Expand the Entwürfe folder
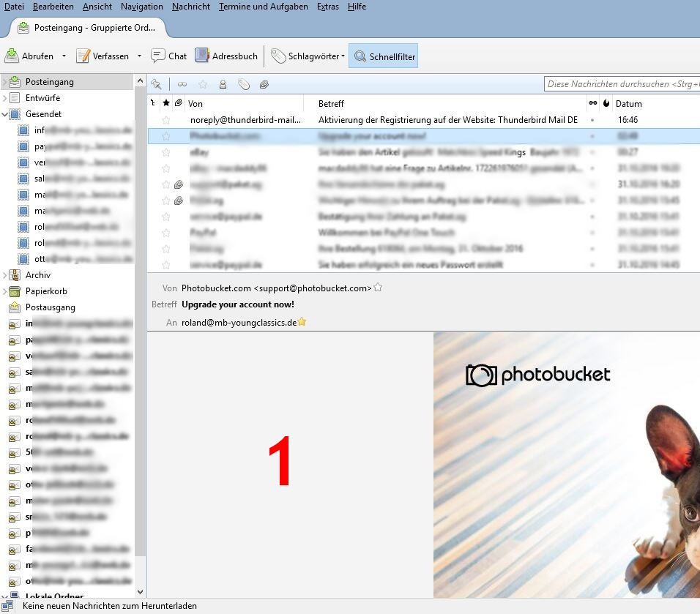700x614 pixels. 5,98
